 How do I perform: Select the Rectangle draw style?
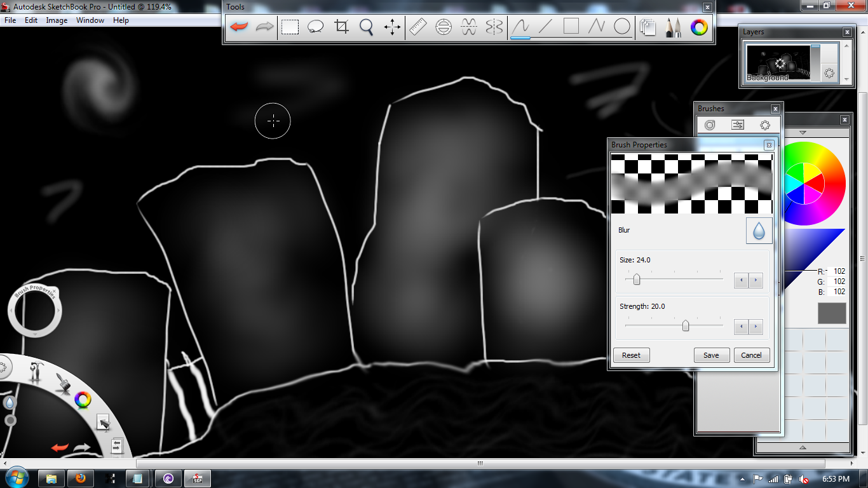coord(571,27)
